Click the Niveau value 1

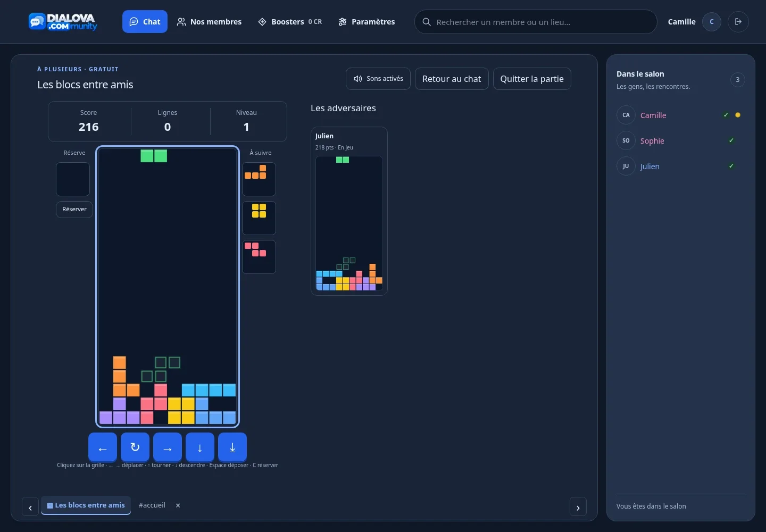(x=246, y=127)
